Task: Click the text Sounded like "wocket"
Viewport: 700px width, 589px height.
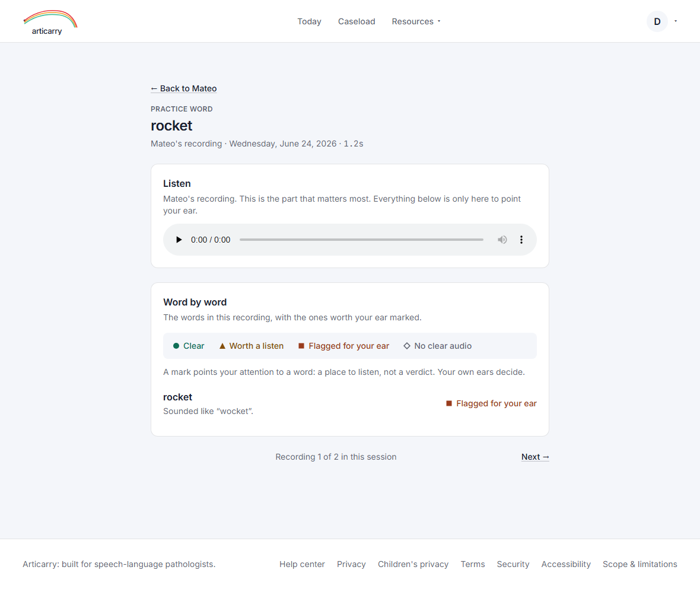Action: (208, 411)
